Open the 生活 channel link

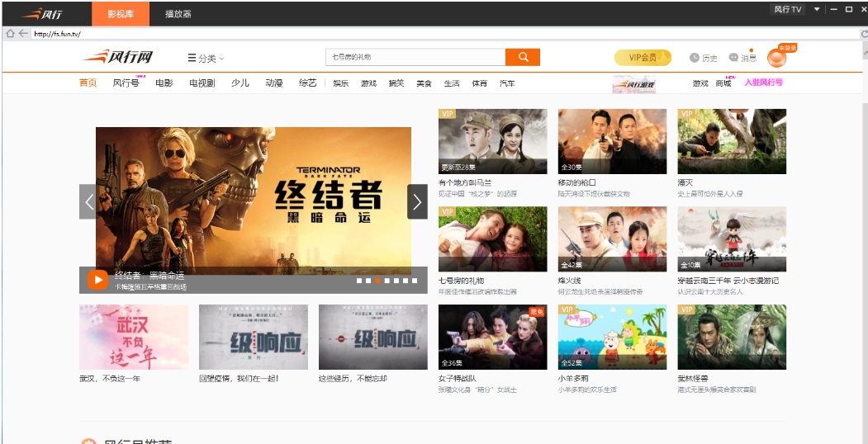tap(452, 83)
